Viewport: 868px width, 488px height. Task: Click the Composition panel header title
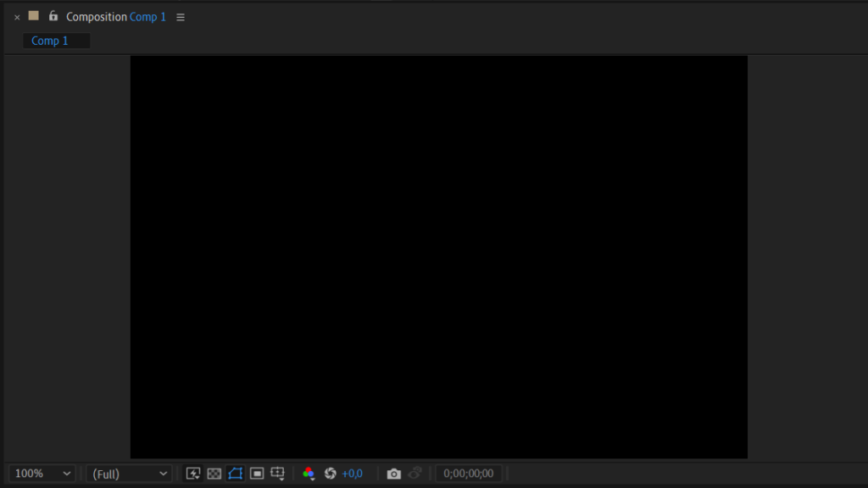pos(96,16)
